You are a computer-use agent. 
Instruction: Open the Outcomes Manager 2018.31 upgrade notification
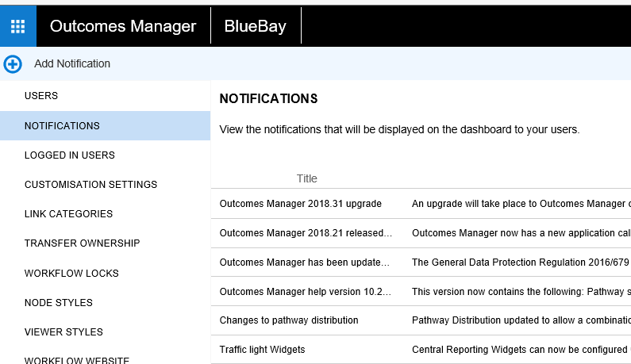click(300, 204)
